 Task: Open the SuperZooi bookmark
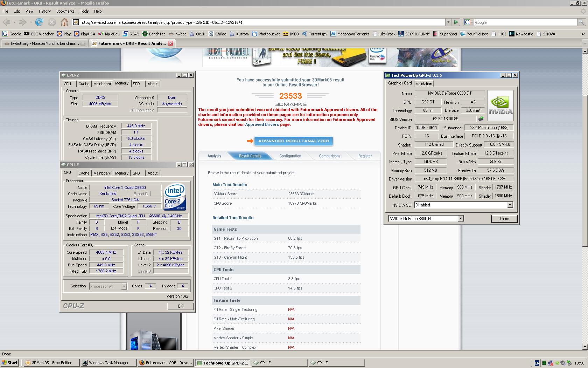click(x=445, y=34)
